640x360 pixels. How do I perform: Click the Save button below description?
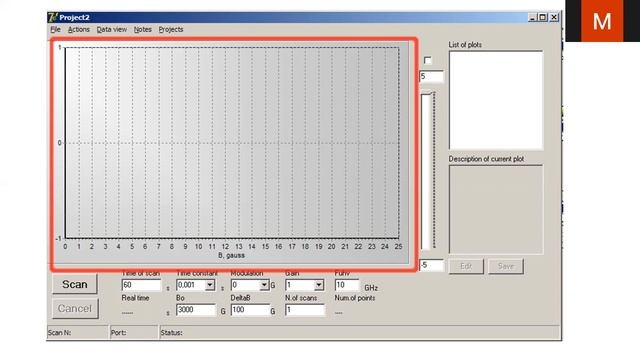point(505,266)
